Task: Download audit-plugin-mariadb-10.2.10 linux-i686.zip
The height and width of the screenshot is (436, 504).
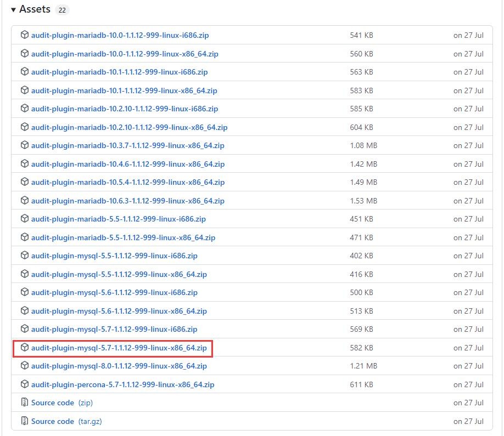Action: (125, 109)
